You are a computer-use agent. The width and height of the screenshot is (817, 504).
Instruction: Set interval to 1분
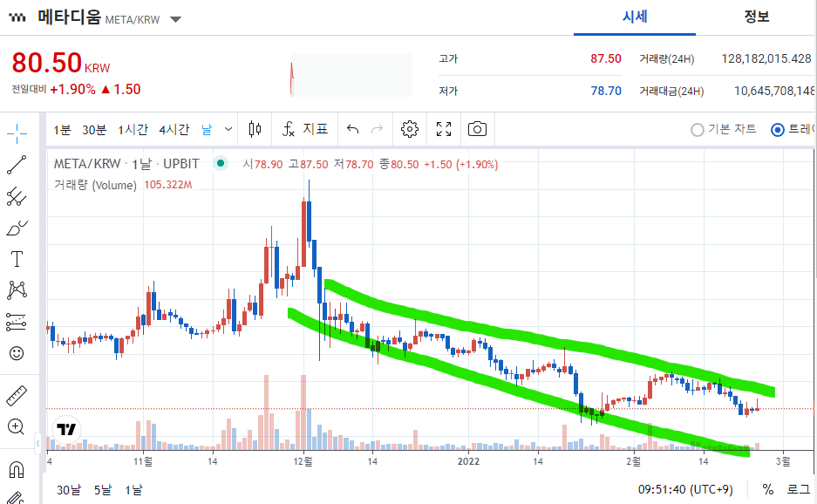(62, 129)
